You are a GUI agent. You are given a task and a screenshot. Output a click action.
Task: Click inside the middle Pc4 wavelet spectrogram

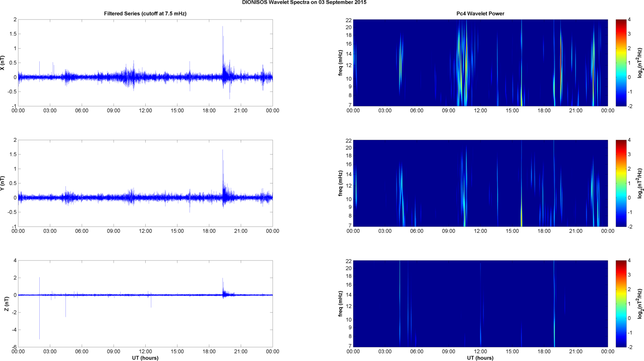pyautogui.click(x=480, y=183)
